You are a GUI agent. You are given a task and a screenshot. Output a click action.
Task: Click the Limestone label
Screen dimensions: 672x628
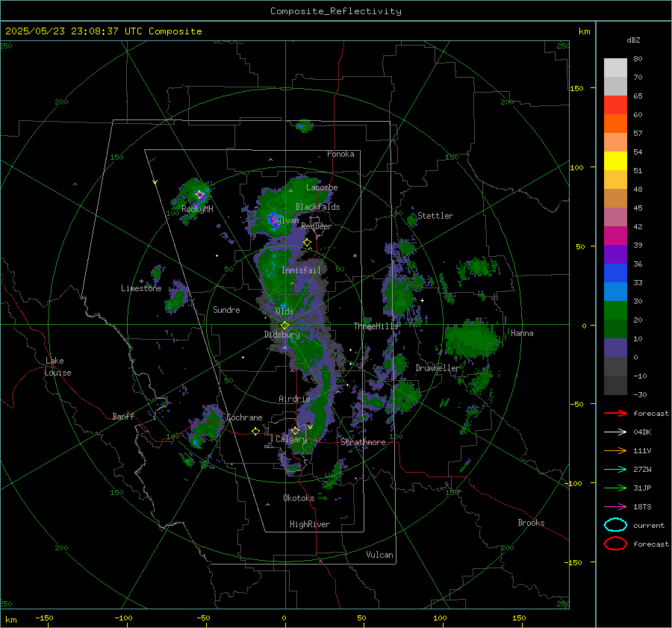pos(141,288)
